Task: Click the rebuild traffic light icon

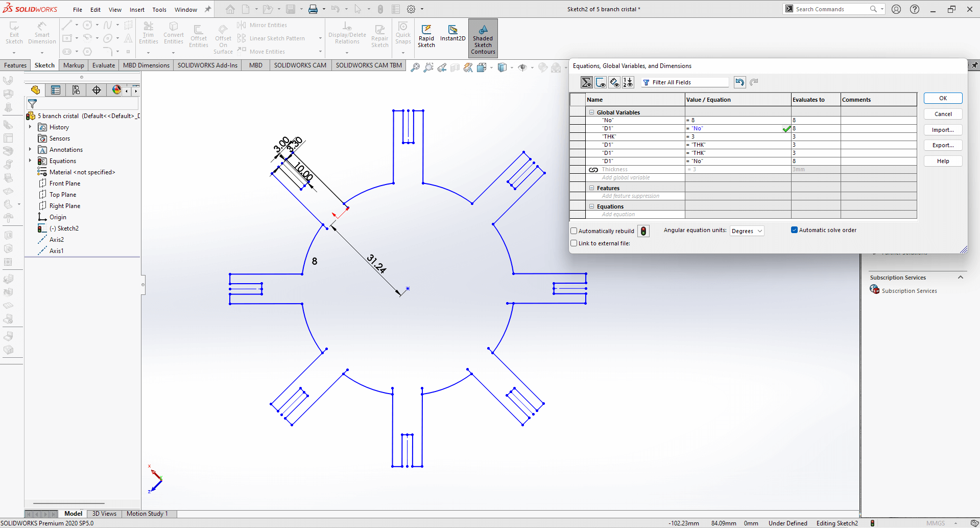Action: coord(643,231)
